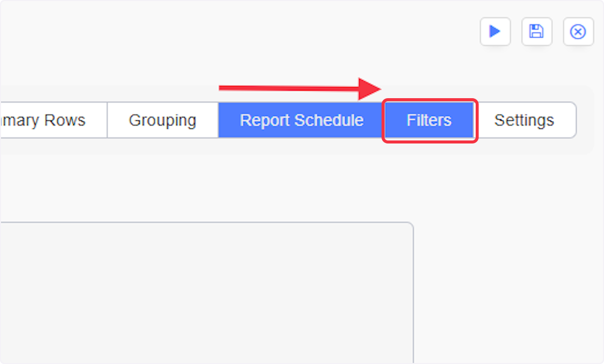Dismiss the editor via the X icon
Viewport: 604px width, 364px height.
point(578,31)
